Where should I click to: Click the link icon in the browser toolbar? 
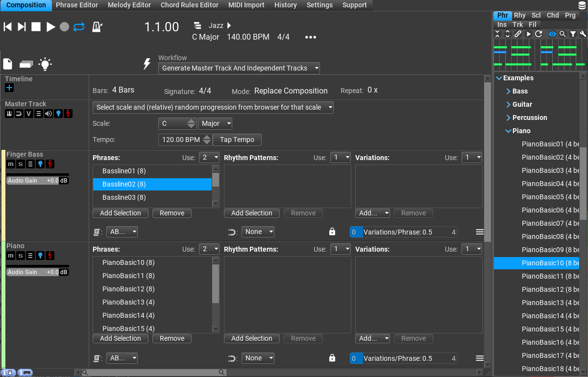(518, 34)
